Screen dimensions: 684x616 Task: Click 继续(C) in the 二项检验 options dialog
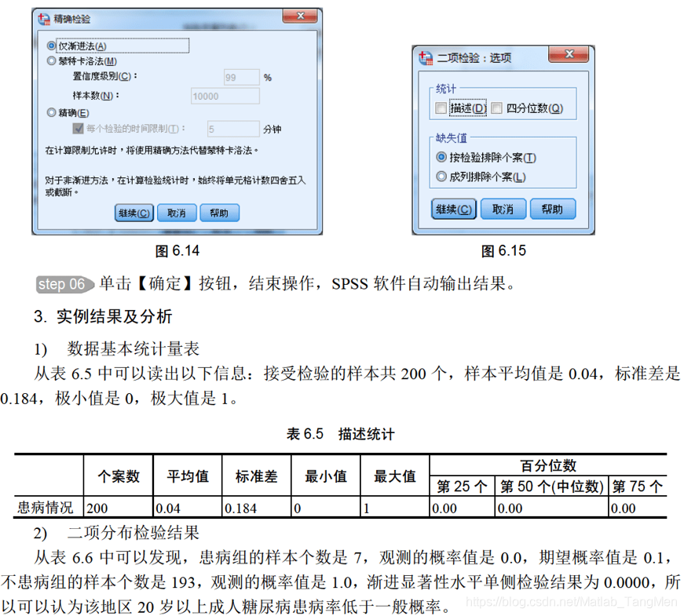pos(454,210)
